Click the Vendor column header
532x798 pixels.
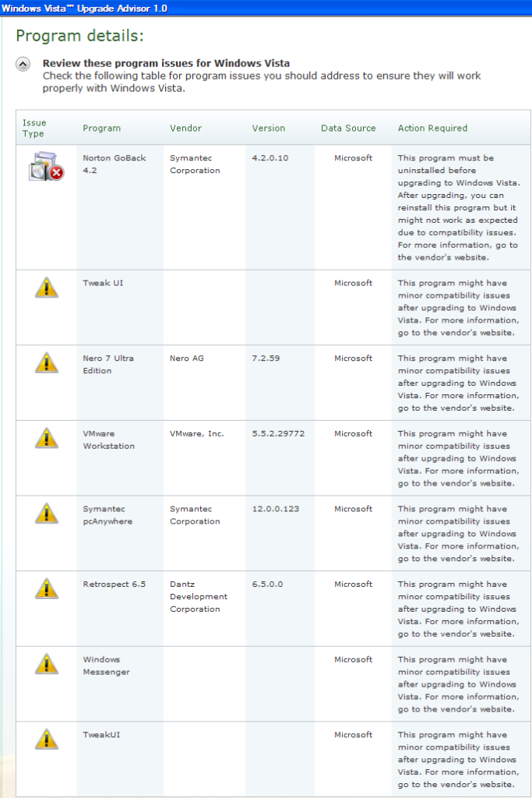point(185,129)
